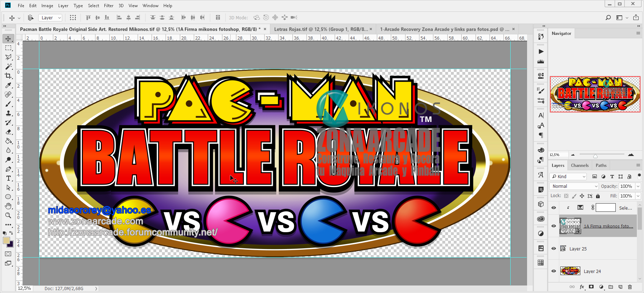Click the Navigator zoom in button
Image resolution: width=644 pixels, height=293 pixels.
(x=631, y=155)
